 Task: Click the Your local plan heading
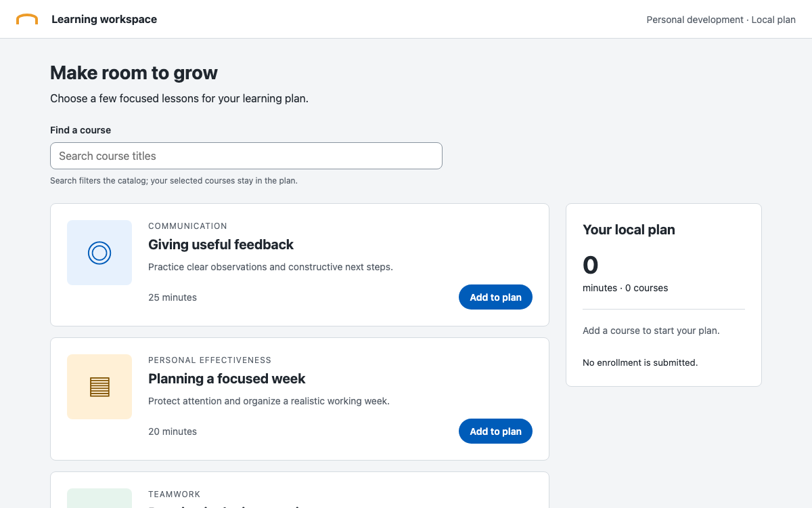pyautogui.click(x=629, y=230)
